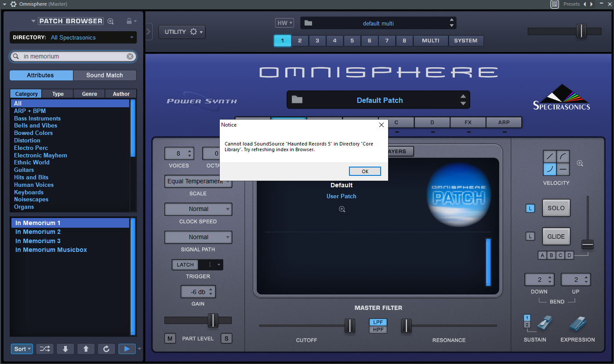Click the zoom icon under User Patch
This screenshot has width=614, height=364.
tap(342, 209)
